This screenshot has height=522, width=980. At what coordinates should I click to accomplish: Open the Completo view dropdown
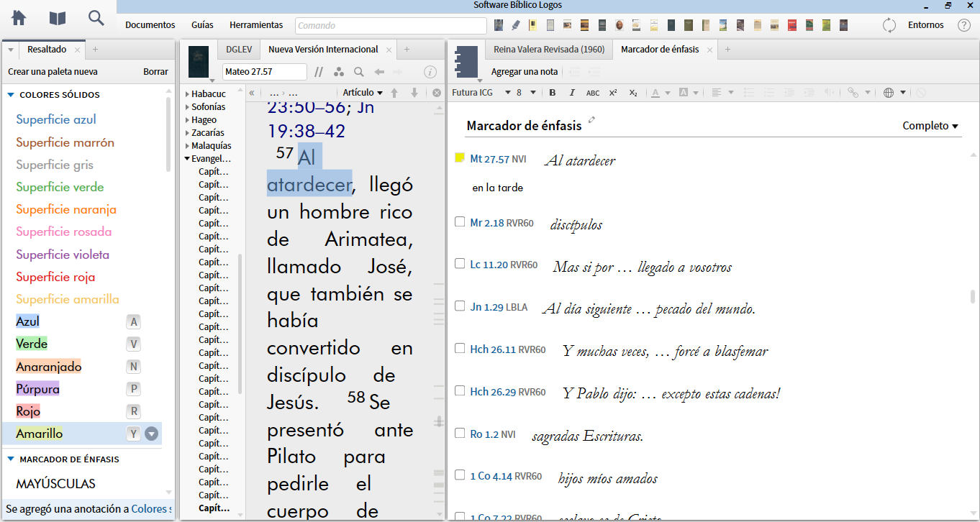(930, 126)
